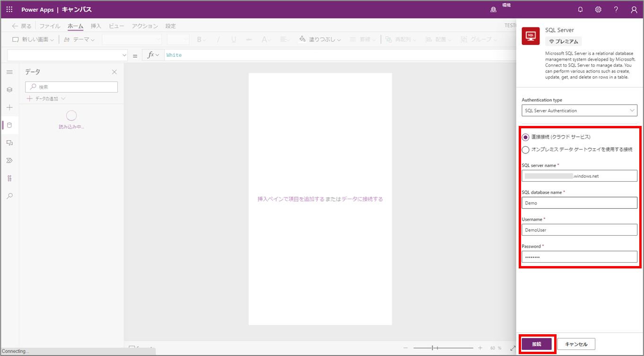Open the Advanced tools icon in sidebar

click(x=9, y=178)
